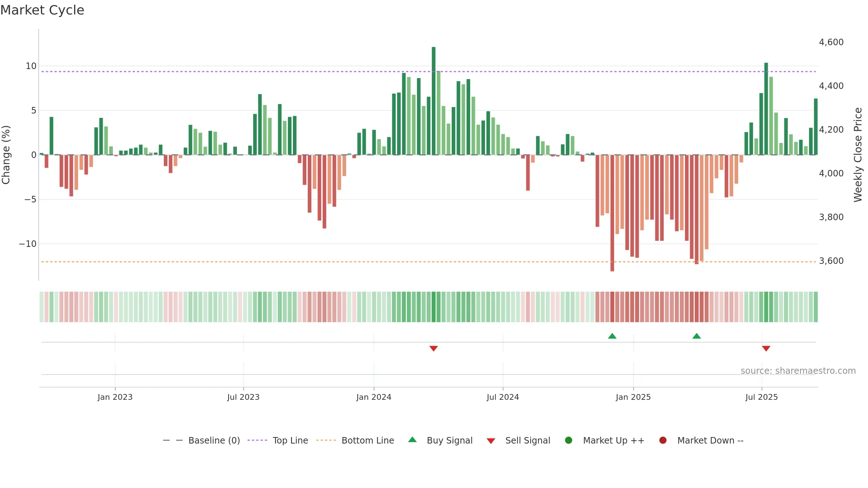Click the grey dashed Baseline legend sample
This screenshot has height=488, width=868.
(x=173, y=440)
